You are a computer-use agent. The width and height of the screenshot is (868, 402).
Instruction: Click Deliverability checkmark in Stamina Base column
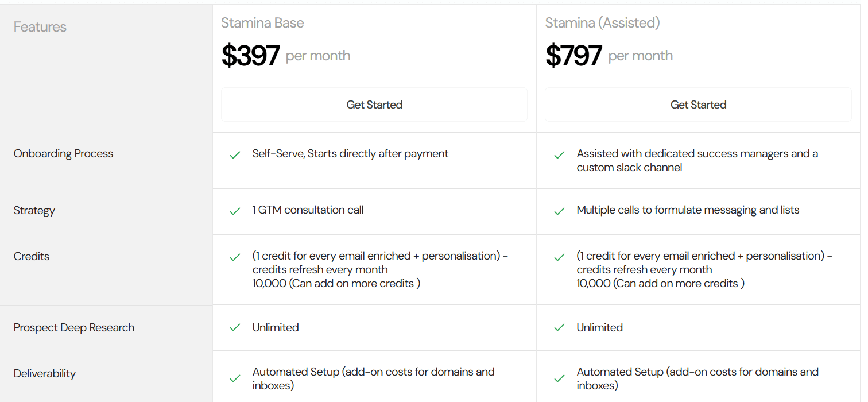pos(235,378)
